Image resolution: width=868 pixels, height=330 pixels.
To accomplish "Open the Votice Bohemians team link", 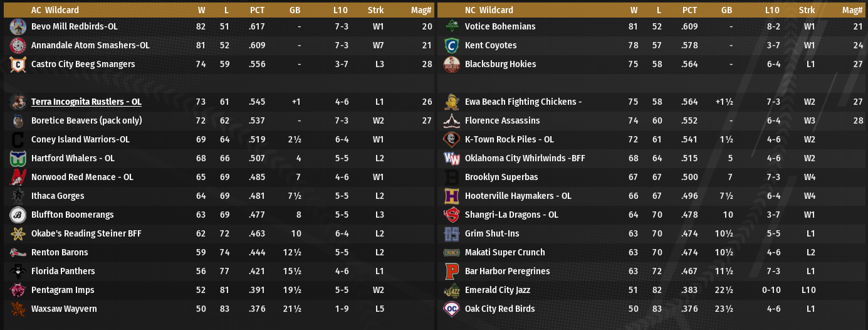I will (500, 26).
